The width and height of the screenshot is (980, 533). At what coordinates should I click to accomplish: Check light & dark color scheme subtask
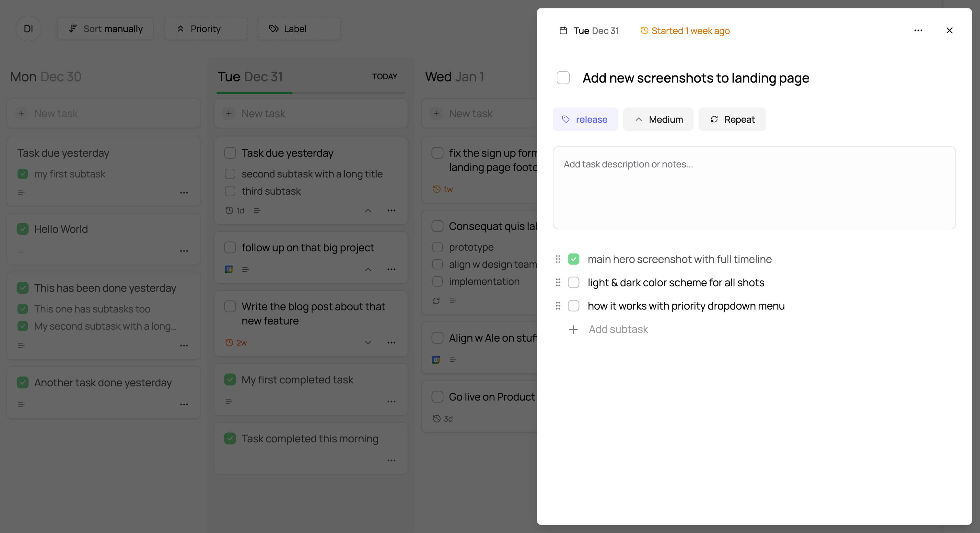(x=573, y=282)
